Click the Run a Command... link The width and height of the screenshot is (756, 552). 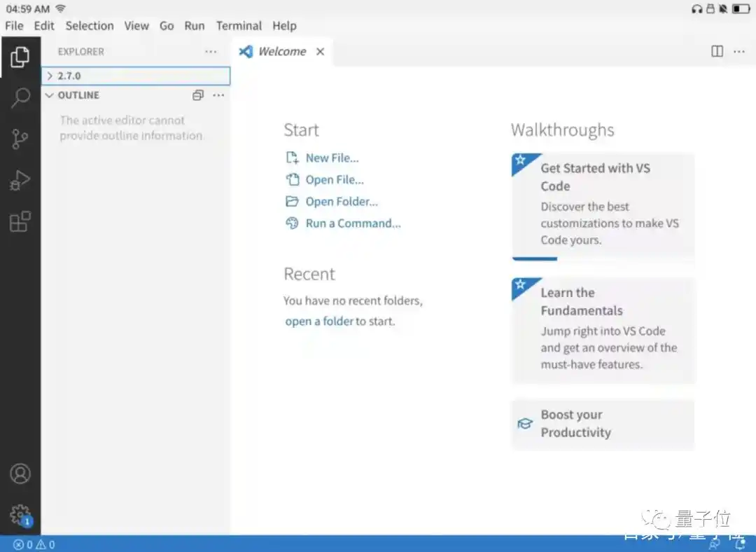[353, 223]
